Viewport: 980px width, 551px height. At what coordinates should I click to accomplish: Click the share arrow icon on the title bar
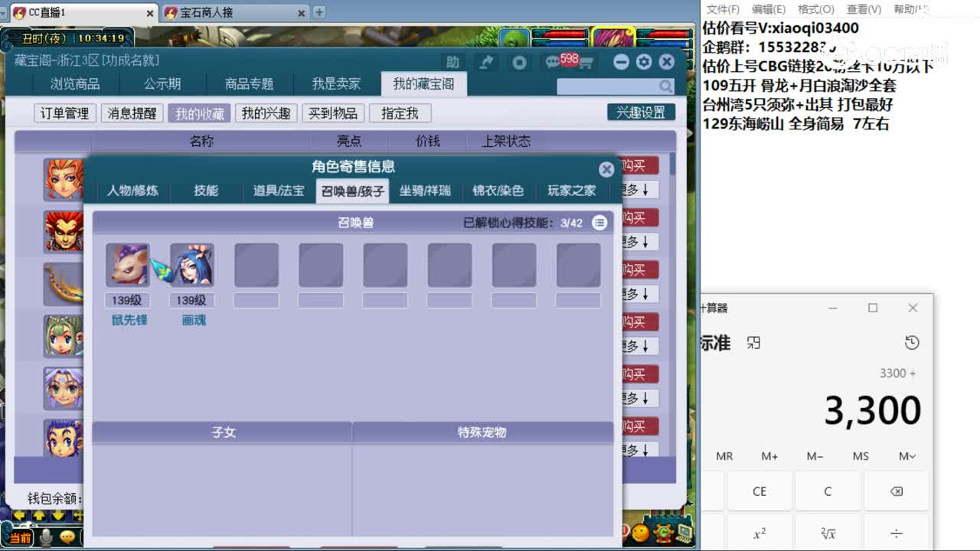point(486,61)
